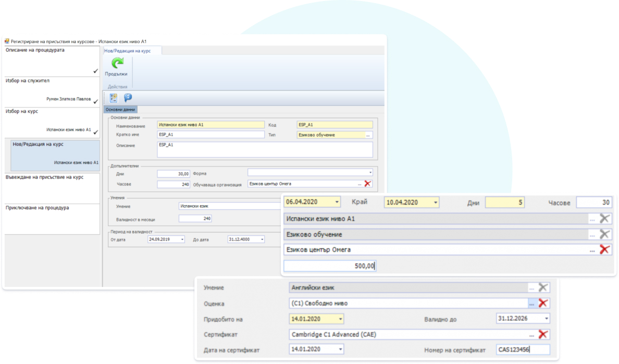Viewport: 619px width, 364px height.
Task: Click inside the Описание text area
Action: point(265,149)
